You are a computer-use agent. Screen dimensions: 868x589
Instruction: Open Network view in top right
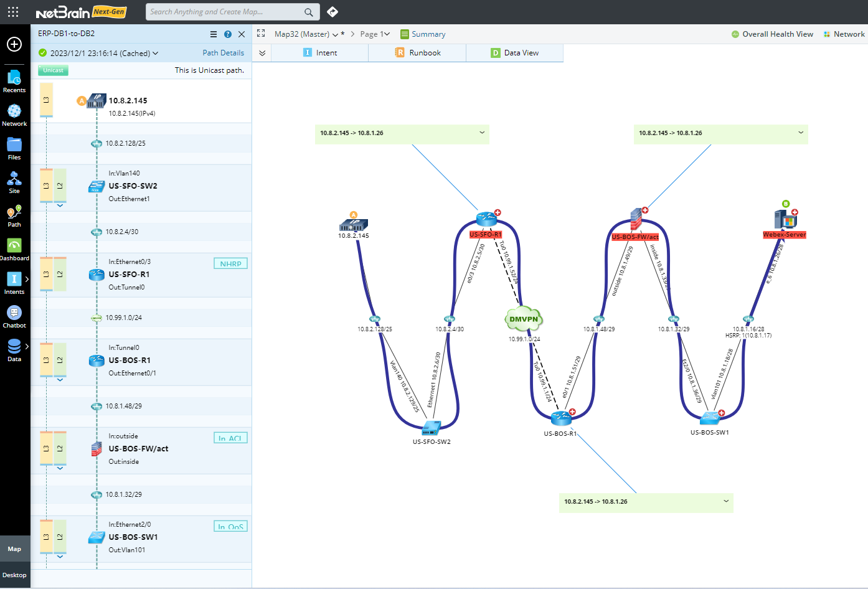(x=844, y=34)
